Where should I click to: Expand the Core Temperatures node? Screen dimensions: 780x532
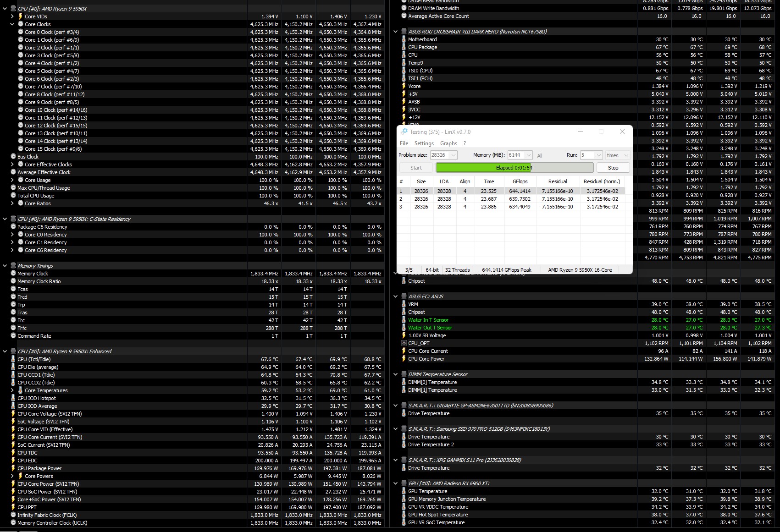click(x=12, y=390)
